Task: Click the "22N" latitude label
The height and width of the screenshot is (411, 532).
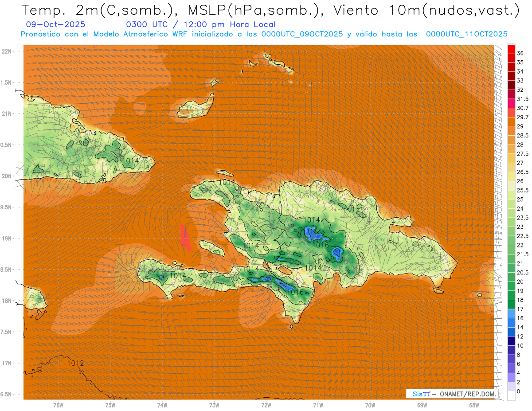Action: pos(8,51)
